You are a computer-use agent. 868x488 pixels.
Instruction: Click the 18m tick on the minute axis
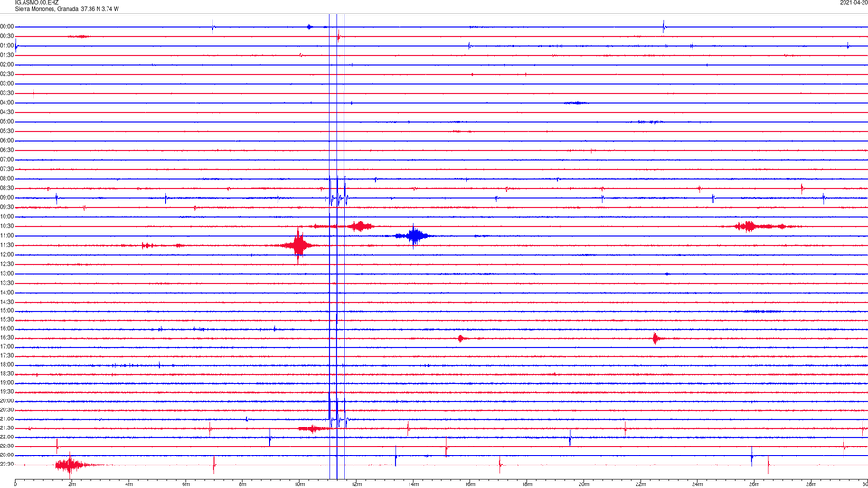[x=526, y=484]
